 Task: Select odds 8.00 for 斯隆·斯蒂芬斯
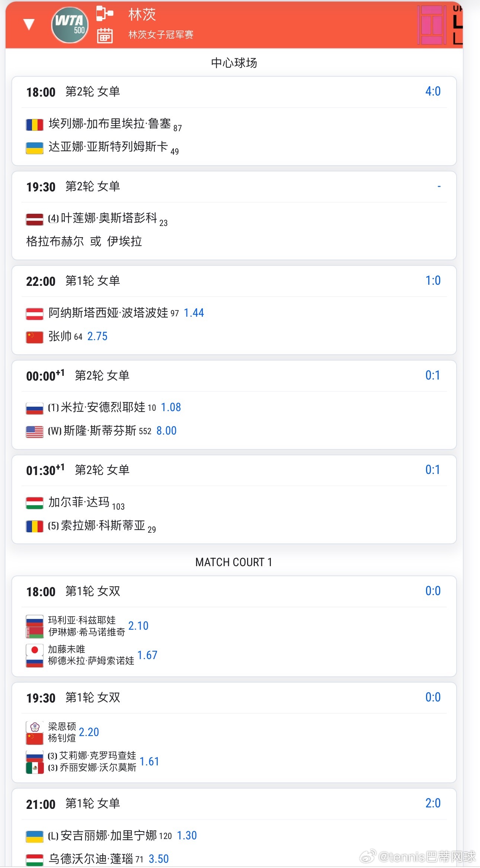166,431
